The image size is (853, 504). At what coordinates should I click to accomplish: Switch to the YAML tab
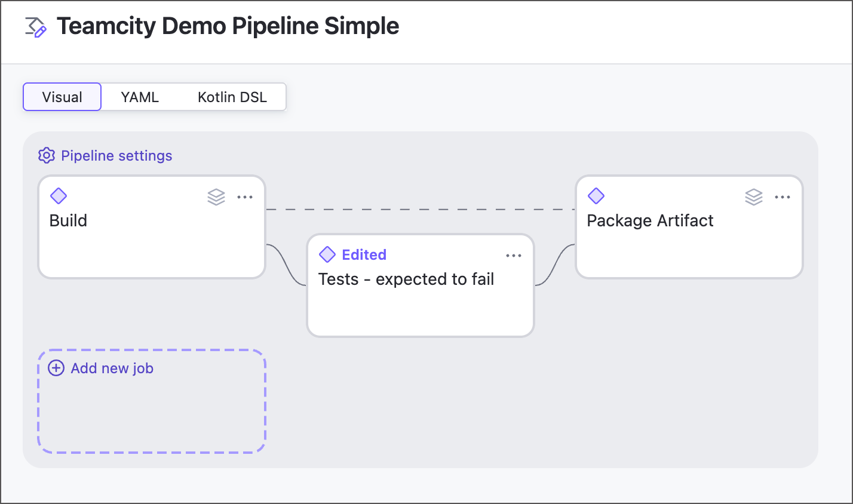[x=140, y=97]
